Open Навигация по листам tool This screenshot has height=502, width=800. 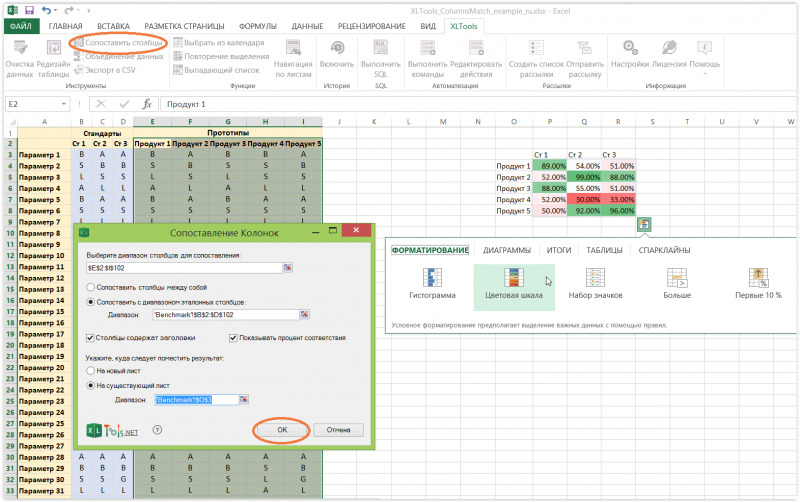pyautogui.click(x=292, y=56)
